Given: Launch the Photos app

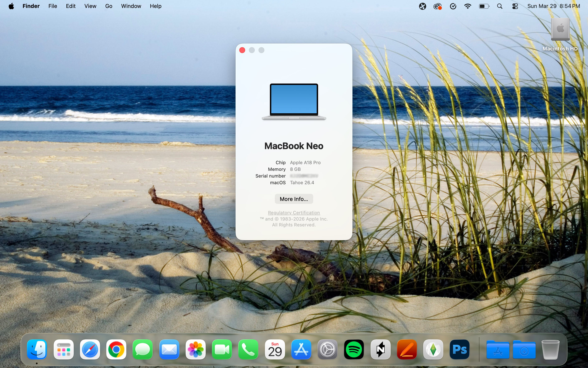Looking at the screenshot, I should click(x=195, y=349).
